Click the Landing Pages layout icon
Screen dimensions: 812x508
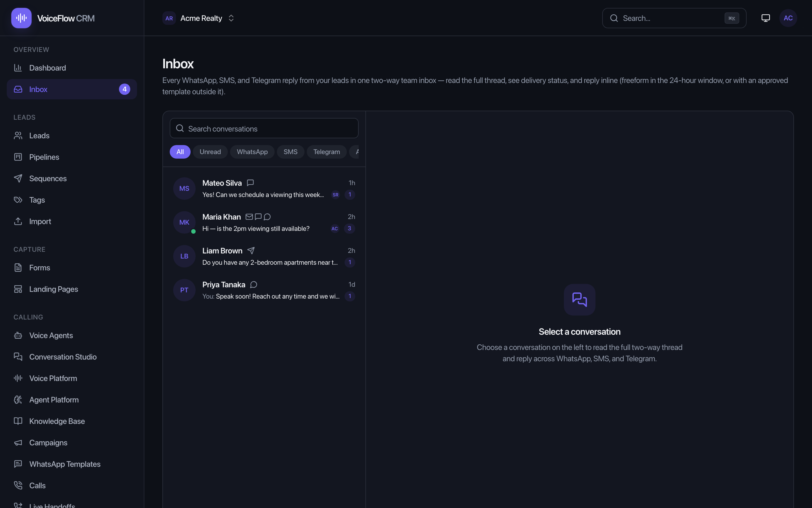[18, 289]
